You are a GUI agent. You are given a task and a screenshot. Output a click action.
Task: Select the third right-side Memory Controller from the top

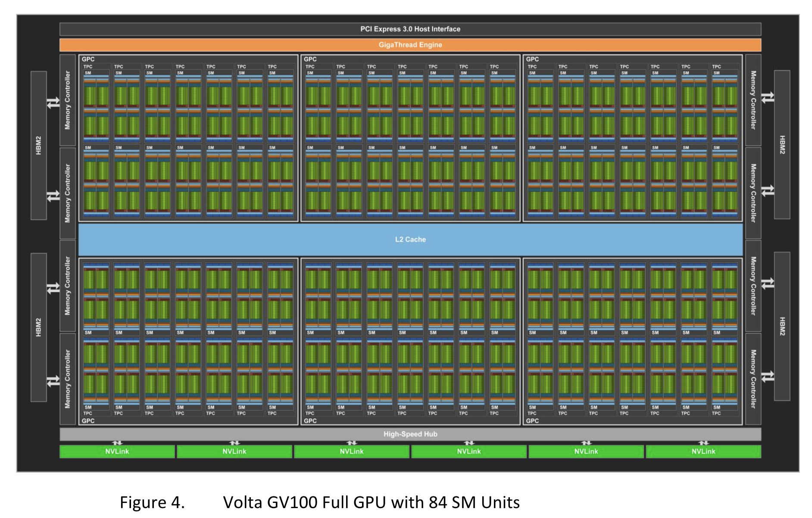[x=753, y=286]
